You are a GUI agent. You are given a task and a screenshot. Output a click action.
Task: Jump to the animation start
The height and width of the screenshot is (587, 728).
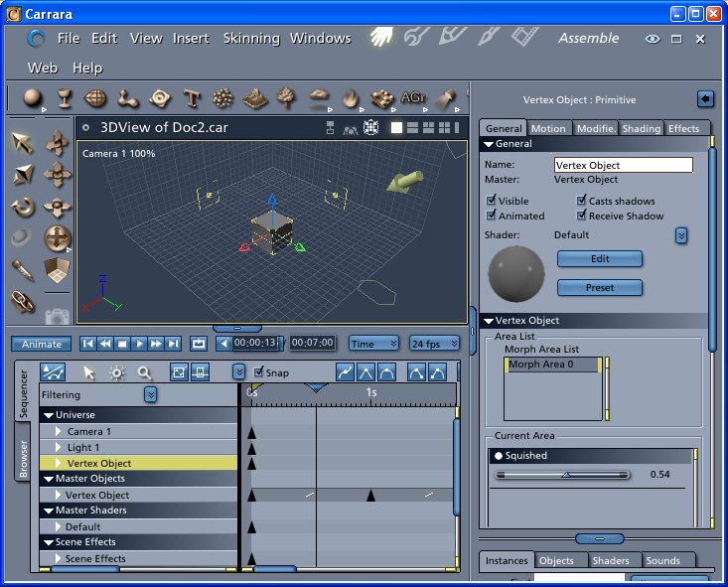87,344
